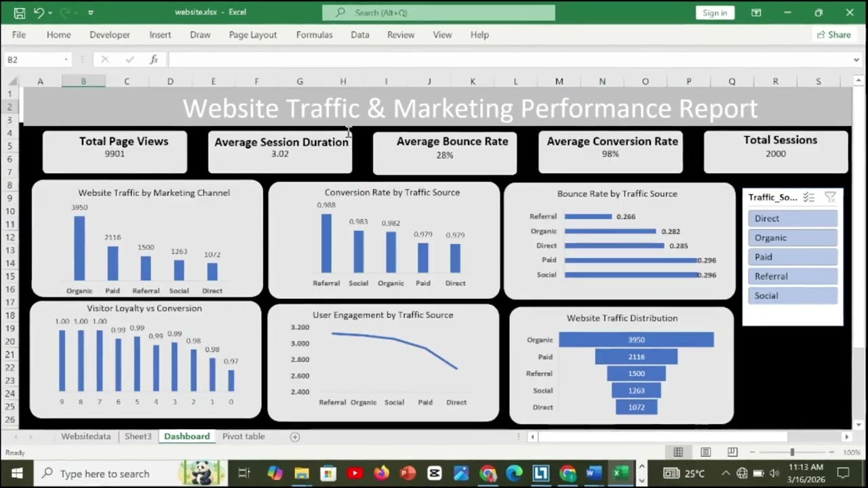This screenshot has height=488, width=868.
Task: Open the File menu
Action: (x=19, y=35)
